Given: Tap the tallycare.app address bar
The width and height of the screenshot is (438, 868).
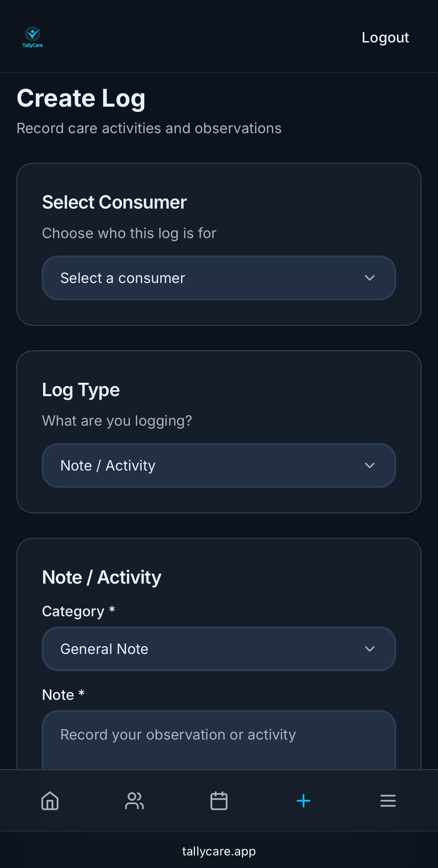Looking at the screenshot, I should click(219, 851).
